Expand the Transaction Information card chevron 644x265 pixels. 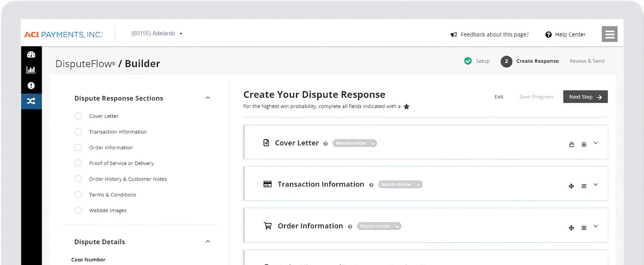click(x=595, y=185)
